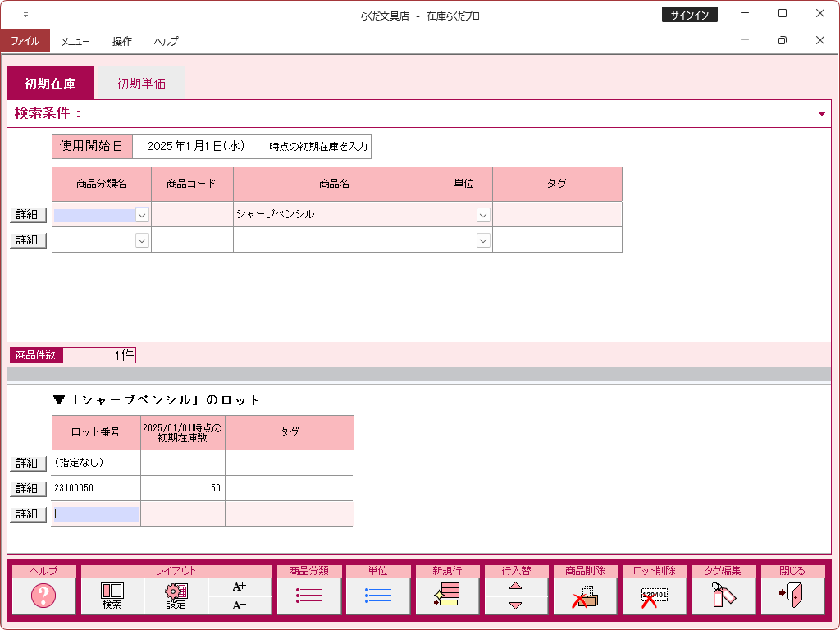Open the product category (商品分類) list icon
840x630 pixels.
click(x=308, y=596)
